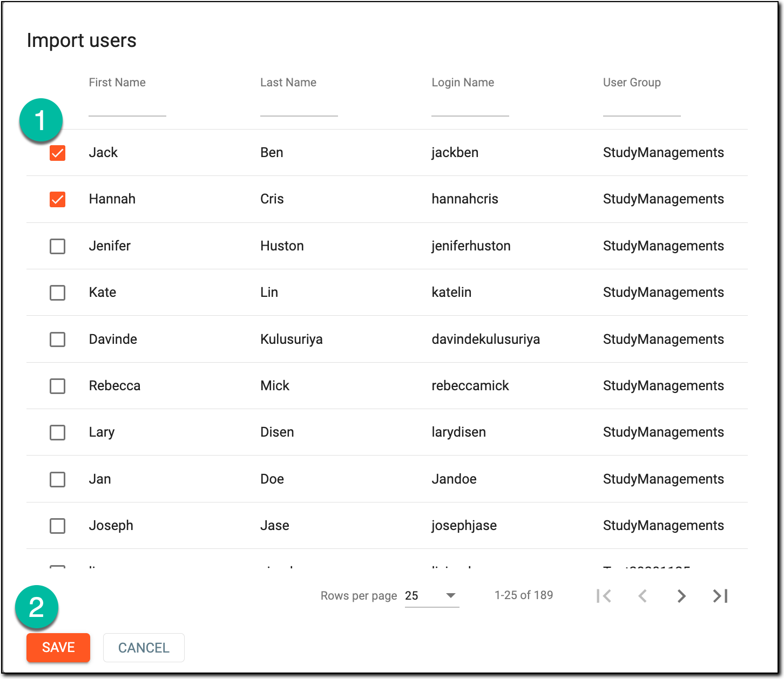The width and height of the screenshot is (784, 679).
Task: Focus the Login Name filter field
Action: tap(470, 107)
